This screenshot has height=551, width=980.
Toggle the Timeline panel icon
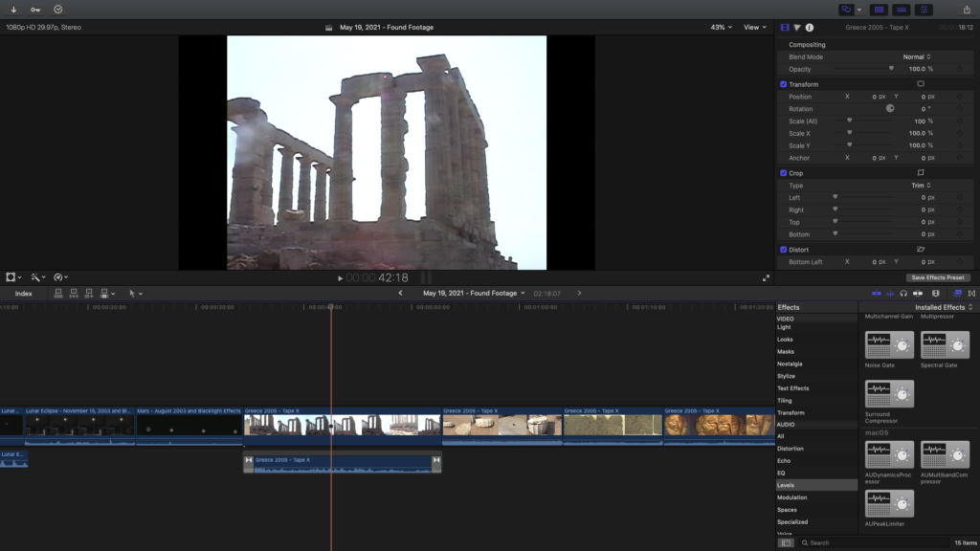point(902,10)
